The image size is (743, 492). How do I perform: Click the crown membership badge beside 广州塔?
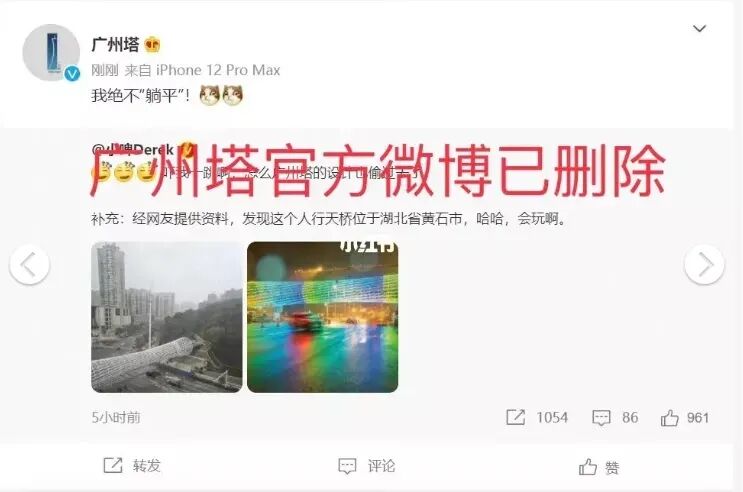[x=152, y=45]
